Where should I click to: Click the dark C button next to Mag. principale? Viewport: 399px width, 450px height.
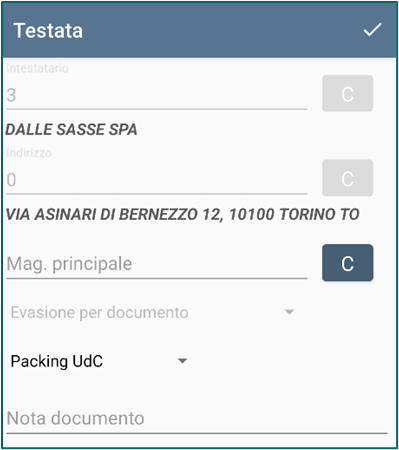tap(347, 263)
